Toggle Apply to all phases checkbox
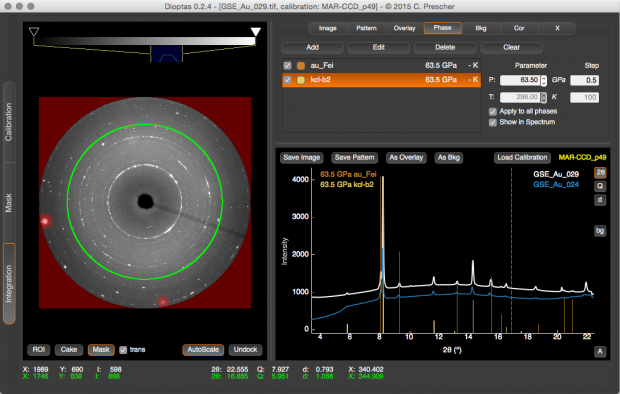 (493, 112)
